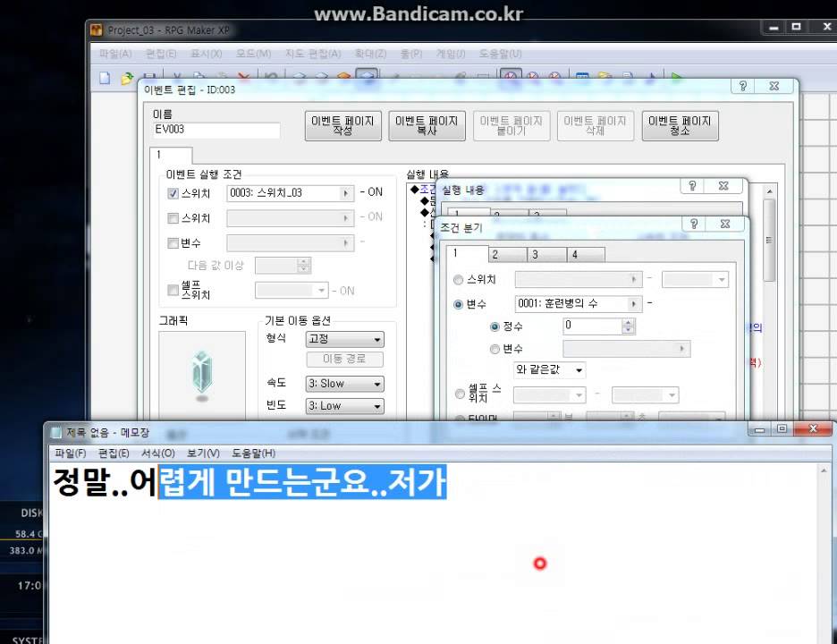Open the 빈도 3: Low dropdown

[345, 406]
